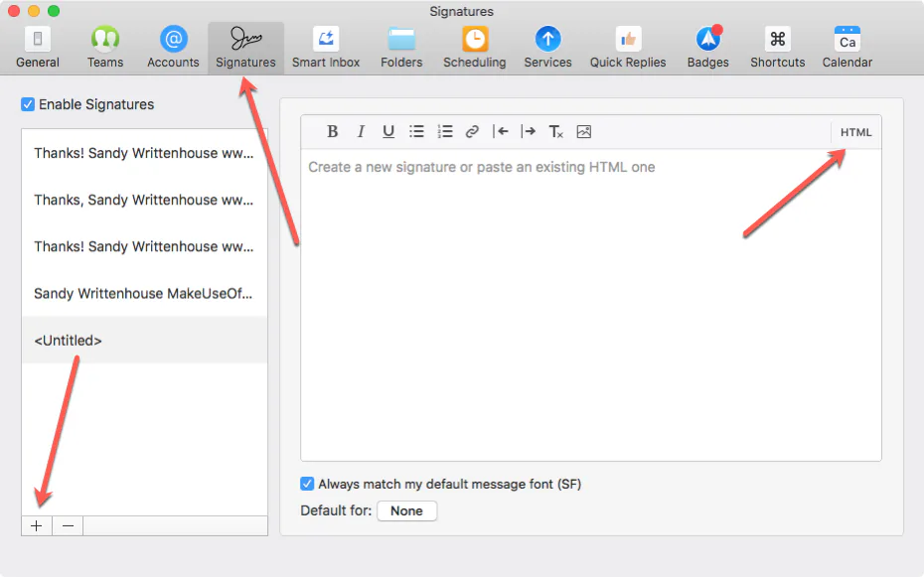Add a new signature with plus button
Viewport: 924px width, 577px height.
(x=37, y=525)
